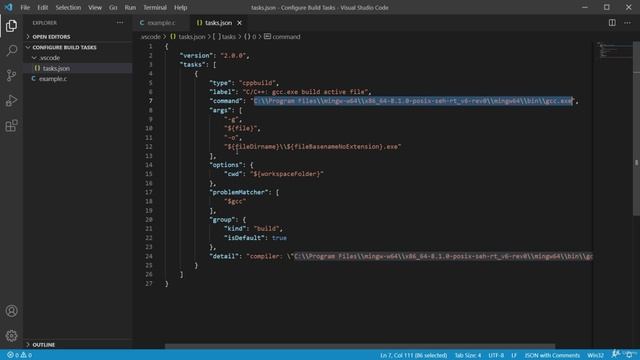Expand the Outline section

78,345
